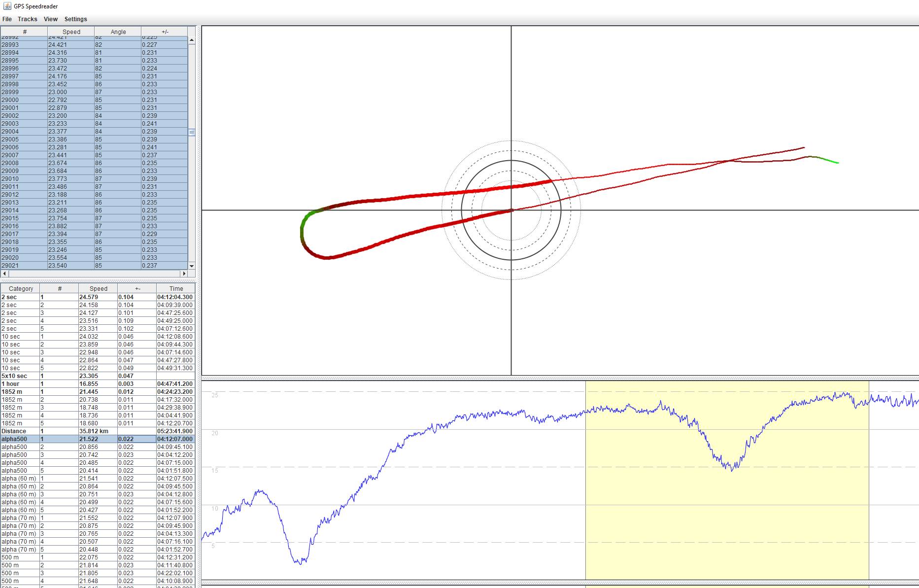
Task: Click the GPS Speedreader title bar icon
Action: 7,6
